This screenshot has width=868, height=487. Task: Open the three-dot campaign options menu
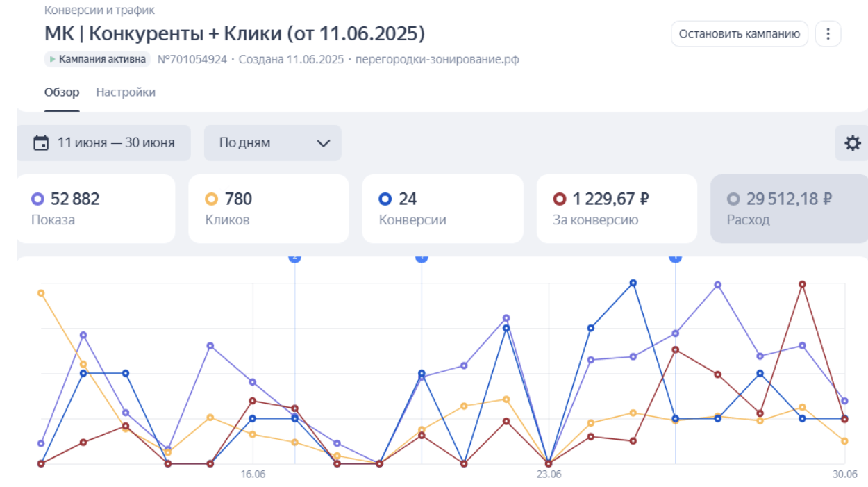click(x=828, y=33)
